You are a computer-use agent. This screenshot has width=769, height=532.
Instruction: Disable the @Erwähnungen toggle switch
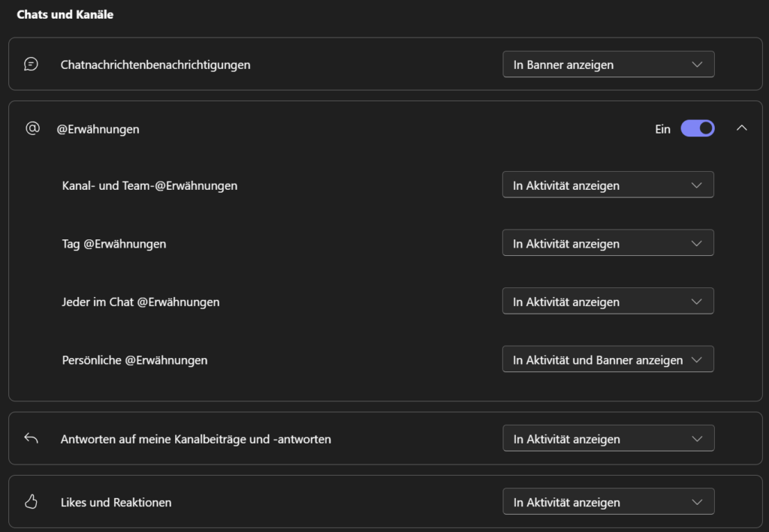pyautogui.click(x=698, y=128)
